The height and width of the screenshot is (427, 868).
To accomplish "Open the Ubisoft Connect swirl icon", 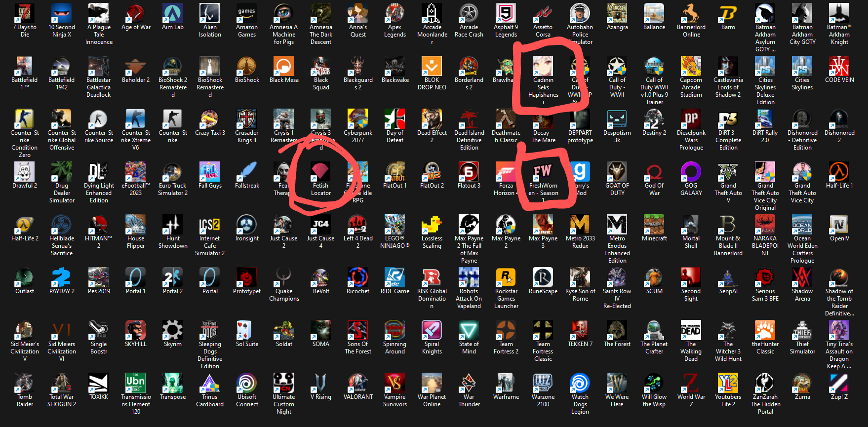I will [x=247, y=383].
